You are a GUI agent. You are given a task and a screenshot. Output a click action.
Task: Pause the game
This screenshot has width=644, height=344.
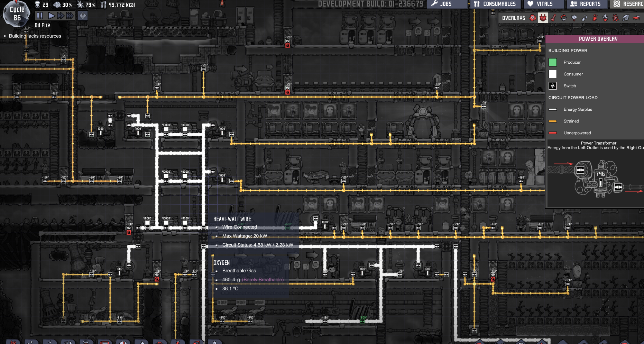click(40, 16)
